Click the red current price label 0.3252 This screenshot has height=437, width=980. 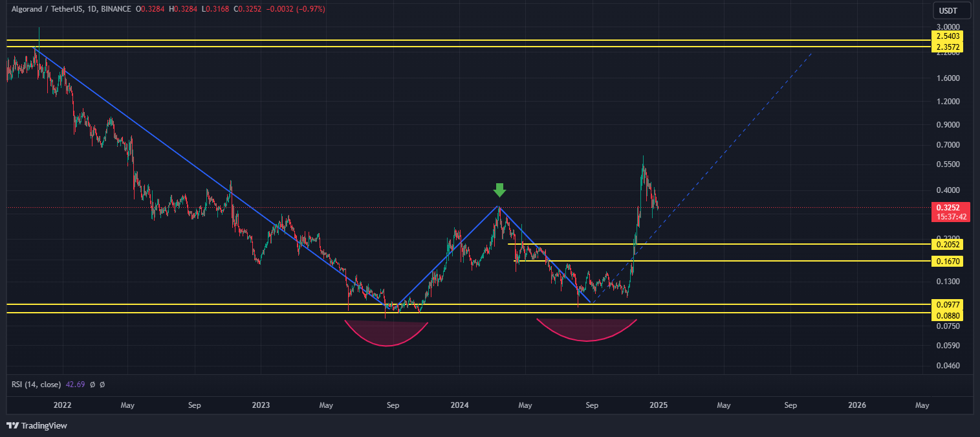[x=947, y=208]
